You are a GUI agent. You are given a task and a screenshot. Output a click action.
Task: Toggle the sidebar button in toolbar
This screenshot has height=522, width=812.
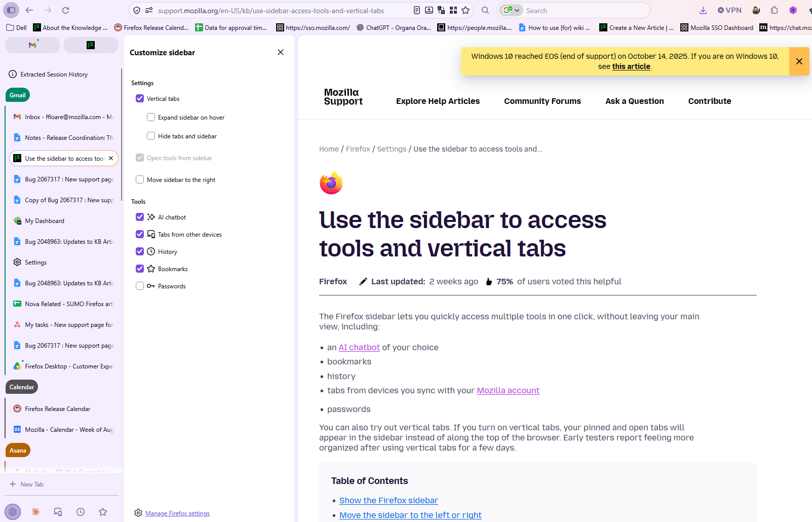[11, 10]
